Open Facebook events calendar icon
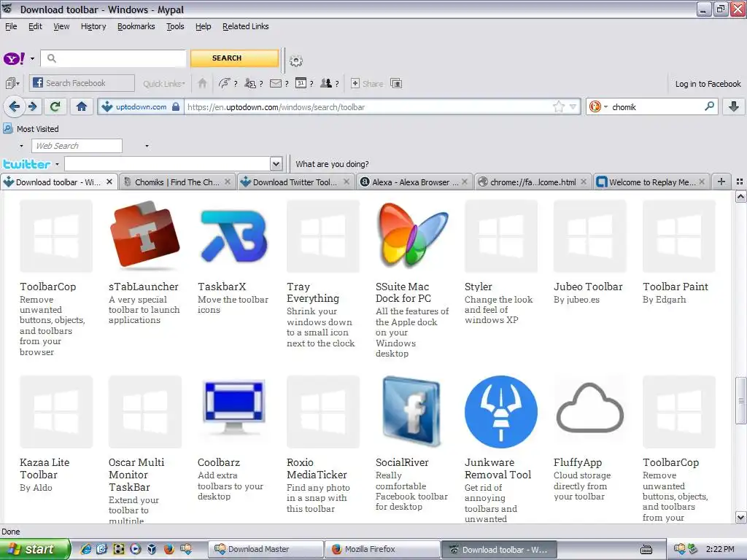This screenshot has height=560, width=747. tap(301, 83)
